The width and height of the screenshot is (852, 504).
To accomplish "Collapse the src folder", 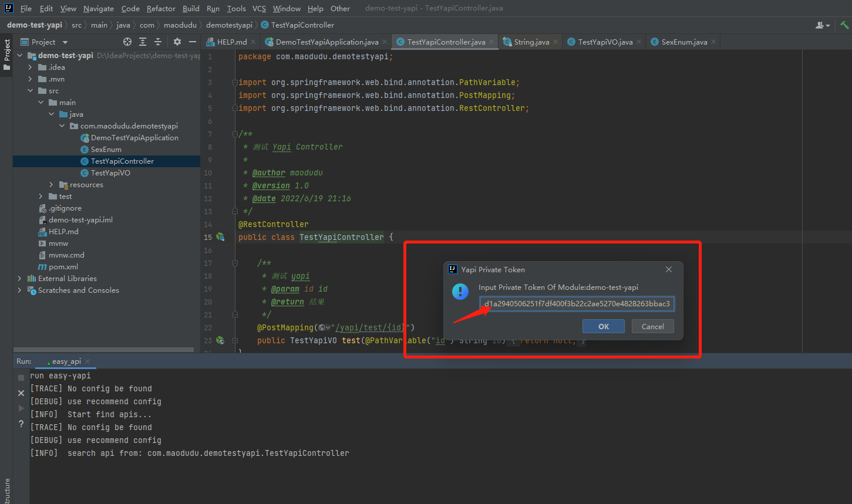I will [x=31, y=91].
